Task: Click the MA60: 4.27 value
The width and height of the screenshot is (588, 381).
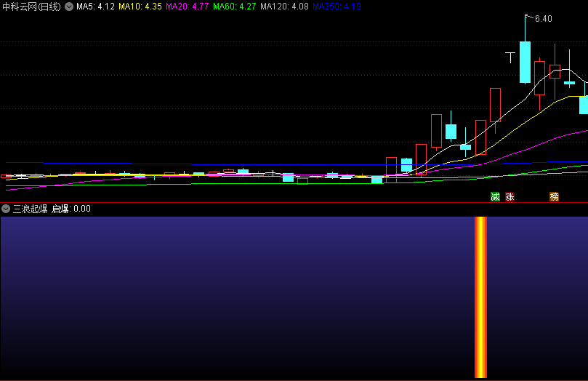Action: pos(234,7)
